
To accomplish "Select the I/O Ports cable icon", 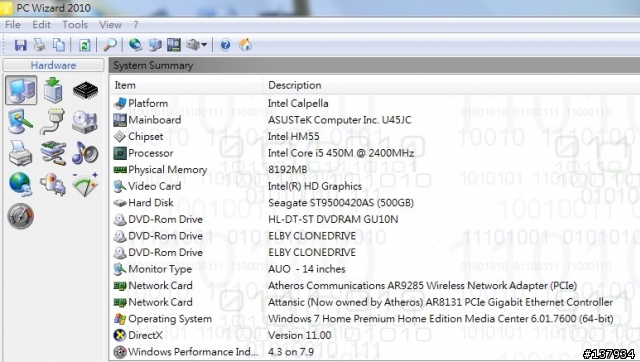I will (x=53, y=122).
